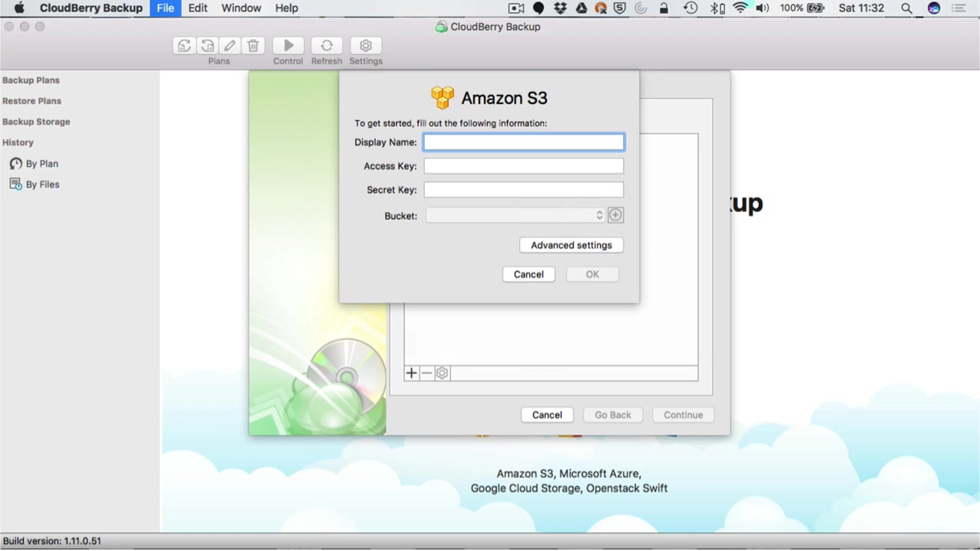
Task: Click Cancel in the wizard window
Action: tap(547, 415)
